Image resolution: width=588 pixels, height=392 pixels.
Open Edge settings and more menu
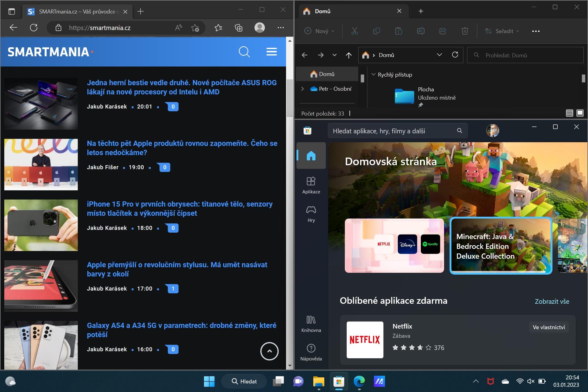point(281,28)
